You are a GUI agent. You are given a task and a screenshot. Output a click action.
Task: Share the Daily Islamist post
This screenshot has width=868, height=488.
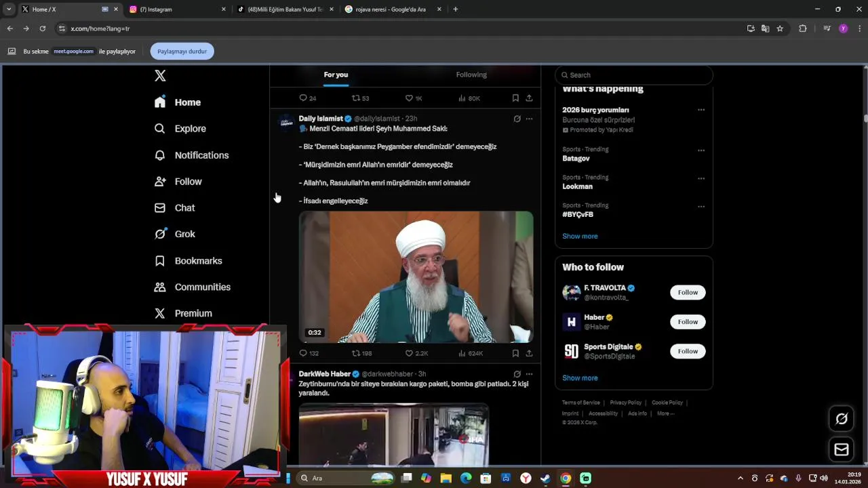(529, 353)
